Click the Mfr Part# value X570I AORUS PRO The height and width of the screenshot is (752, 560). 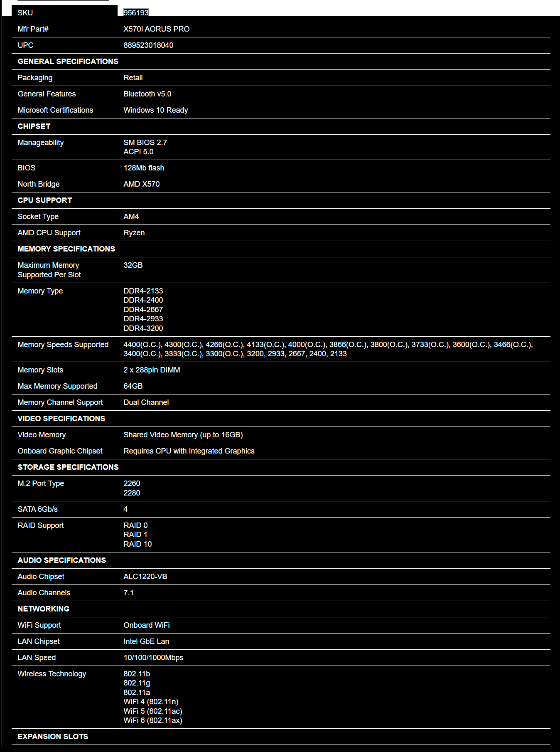156,29
